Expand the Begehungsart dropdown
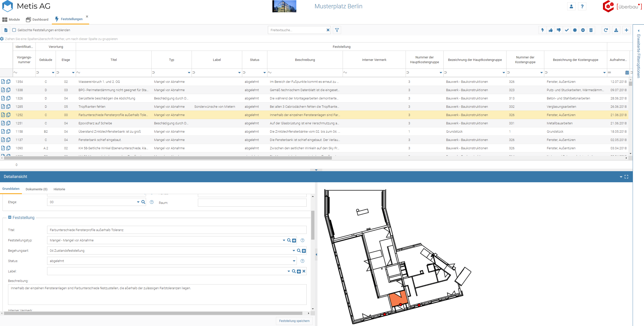This screenshot has height=326, width=644. [x=294, y=251]
